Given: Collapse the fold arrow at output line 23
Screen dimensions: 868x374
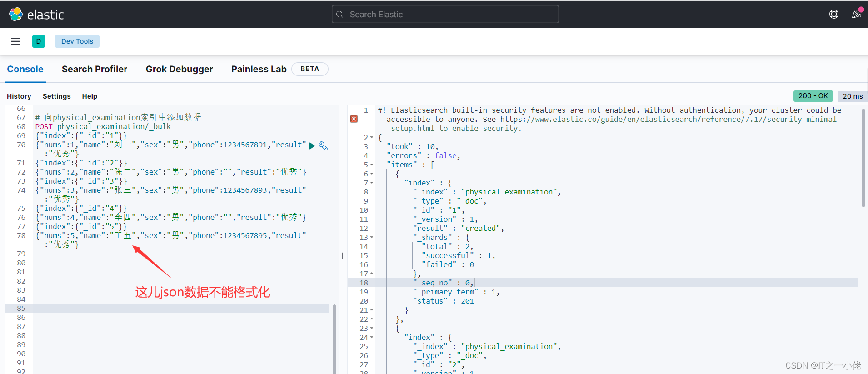Looking at the screenshot, I should [372, 328].
